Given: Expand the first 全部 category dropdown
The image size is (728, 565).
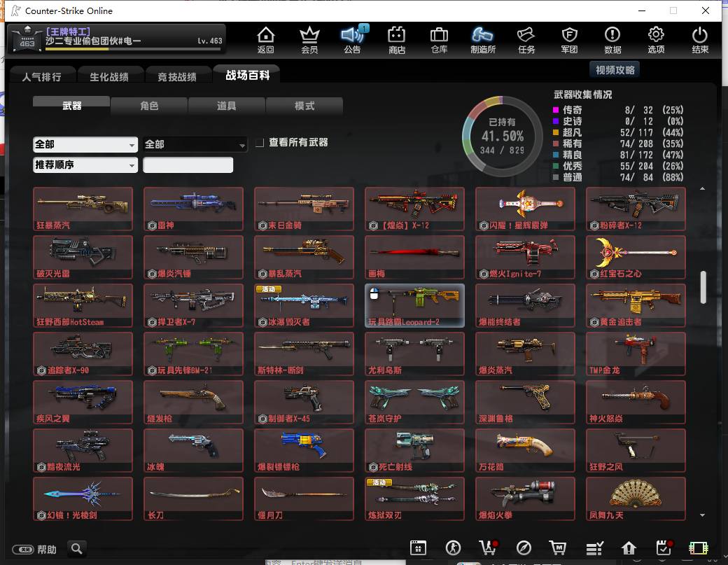Looking at the screenshot, I should [85, 145].
